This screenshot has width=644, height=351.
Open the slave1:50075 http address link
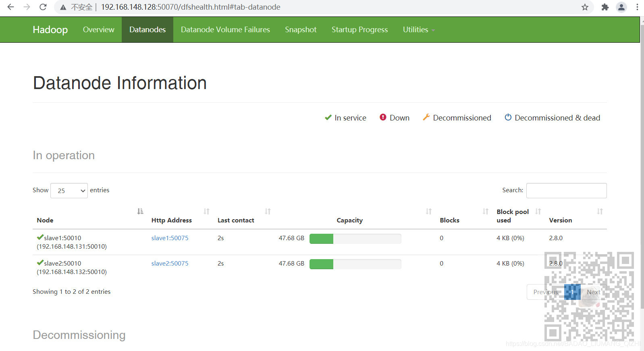coord(170,238)
